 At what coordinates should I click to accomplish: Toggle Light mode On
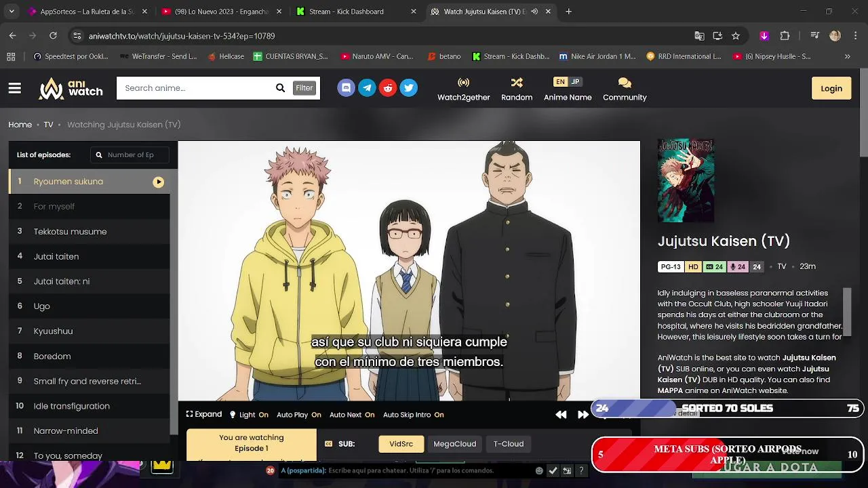249,415
